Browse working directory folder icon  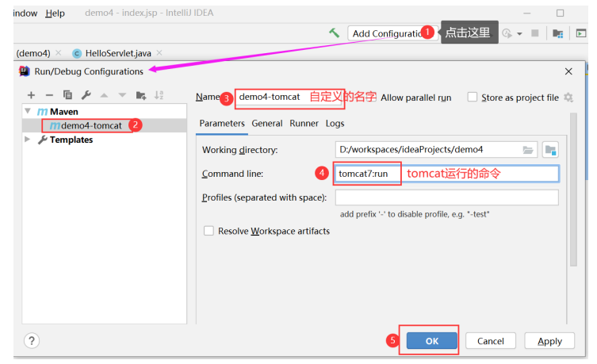[x=528, y=150]
